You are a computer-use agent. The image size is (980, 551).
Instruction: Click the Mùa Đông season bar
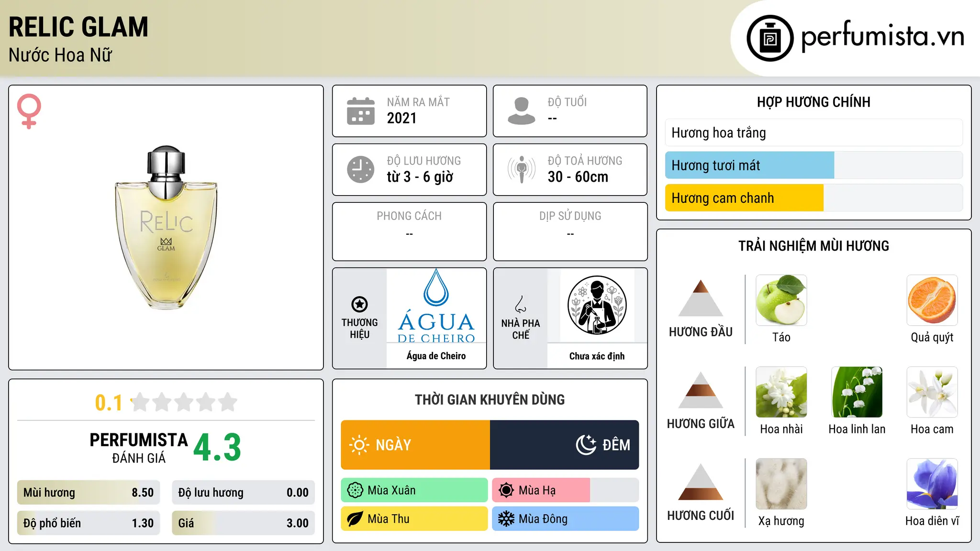tap(566, 519)
